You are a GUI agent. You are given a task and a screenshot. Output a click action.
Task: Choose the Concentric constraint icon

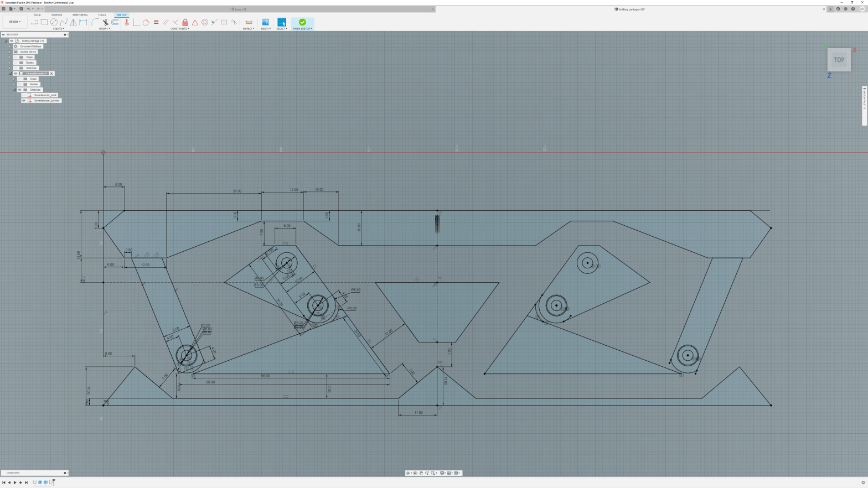pos(205,22)
